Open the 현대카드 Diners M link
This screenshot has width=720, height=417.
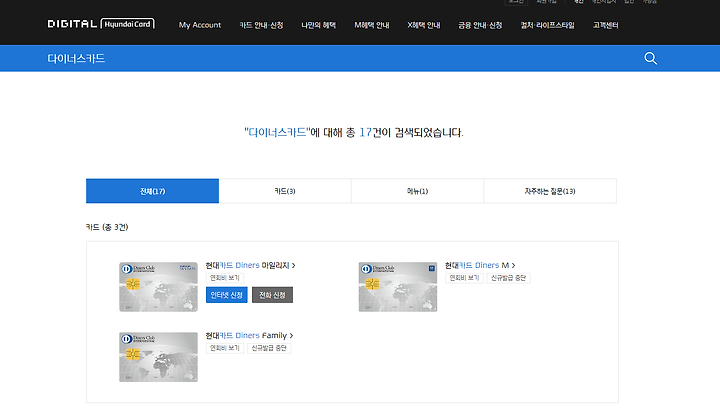[x=477, y=265]
